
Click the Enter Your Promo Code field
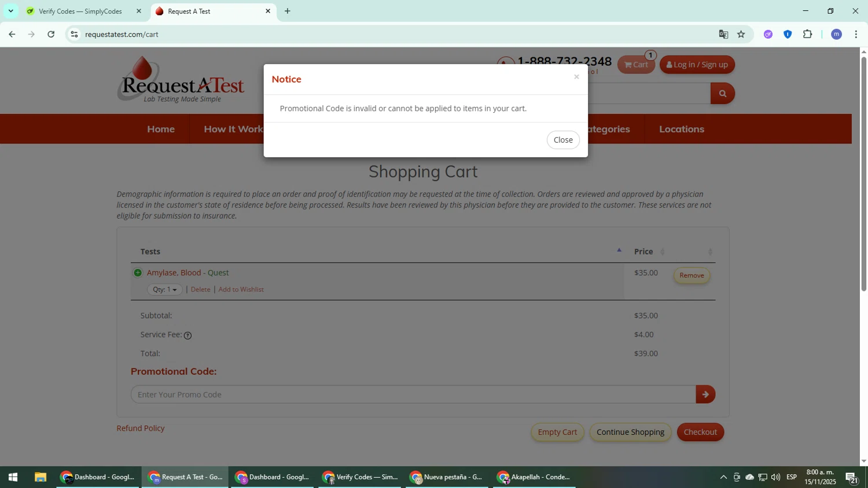click(x=413, y=394)
